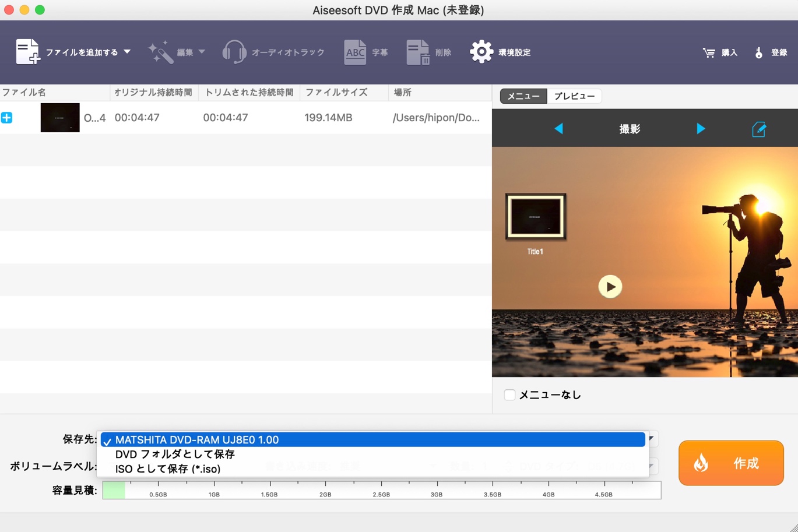Click the 作成 burn button
This screenshot has width=798, height=532.
(731, 463)
